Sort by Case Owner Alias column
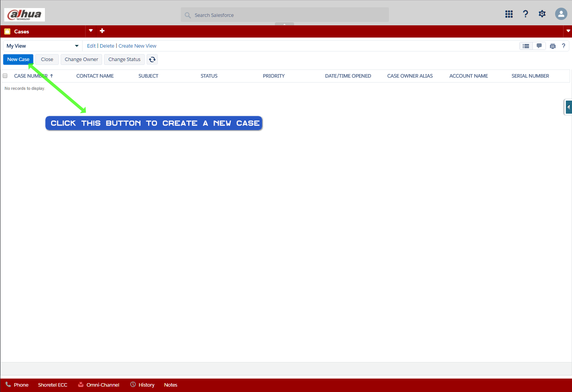This screenshot has height=392, width=572. (x=410, y=76)
